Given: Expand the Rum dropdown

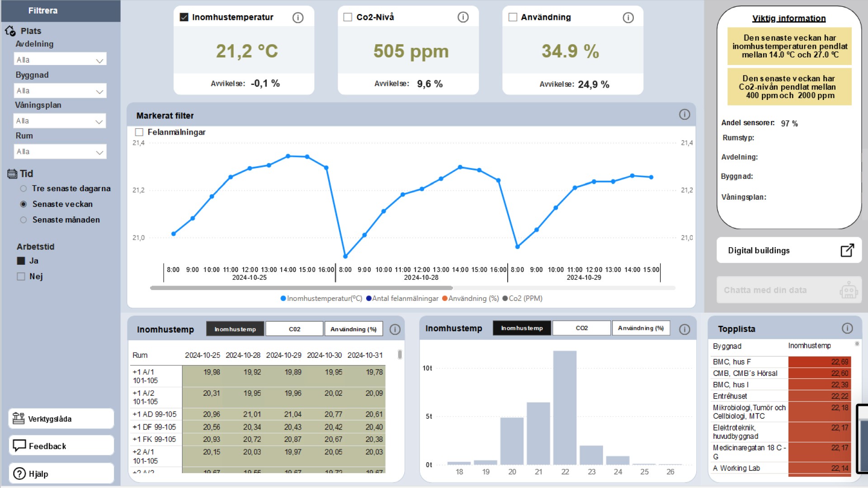Looking at the screenshot, I should pos(60,152).
